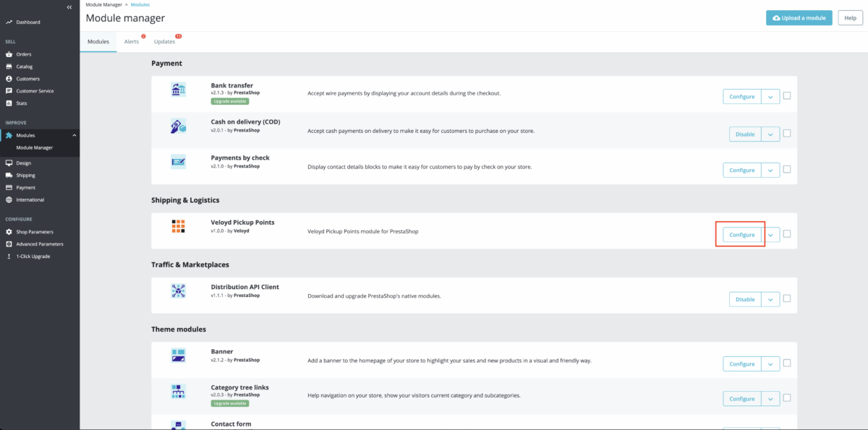Click the "Cash on delivery (COD)" module name

pos(246,121)
